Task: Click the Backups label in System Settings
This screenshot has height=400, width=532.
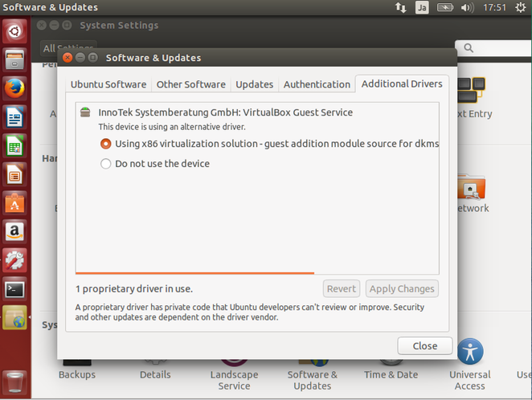Action: (77, 374)
